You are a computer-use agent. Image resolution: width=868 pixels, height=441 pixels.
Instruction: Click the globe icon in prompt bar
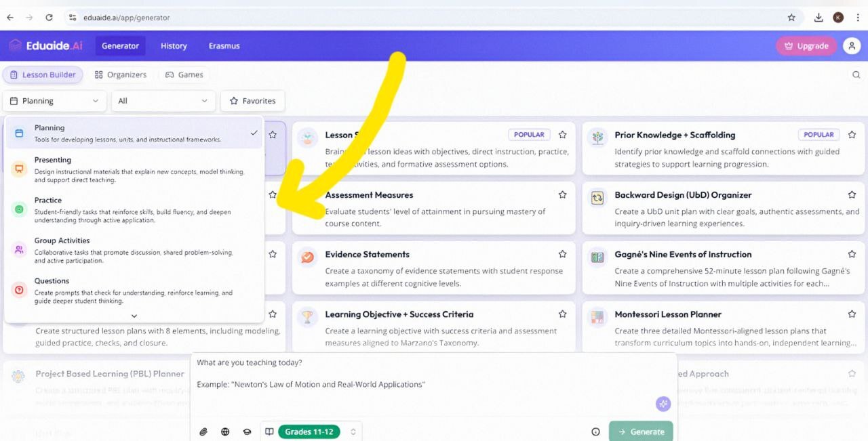[x=225, y=432]
